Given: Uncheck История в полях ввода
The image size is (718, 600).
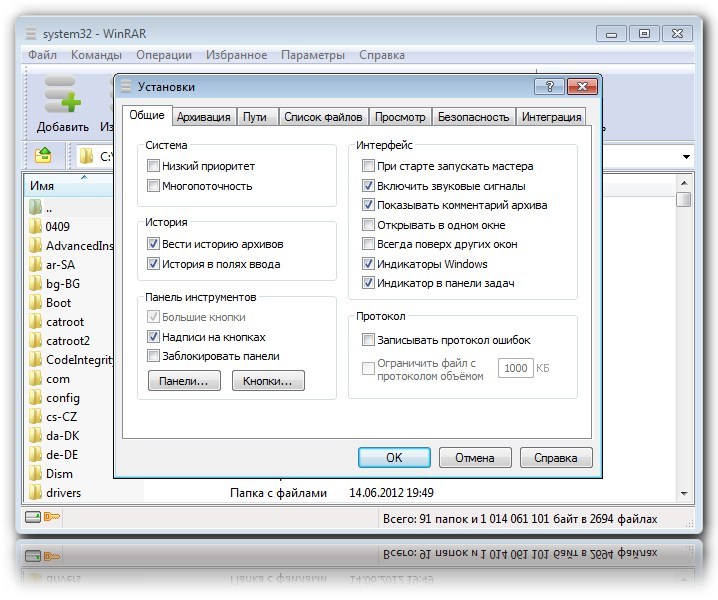Looking at the screenshot, I should tap(153, 264).
